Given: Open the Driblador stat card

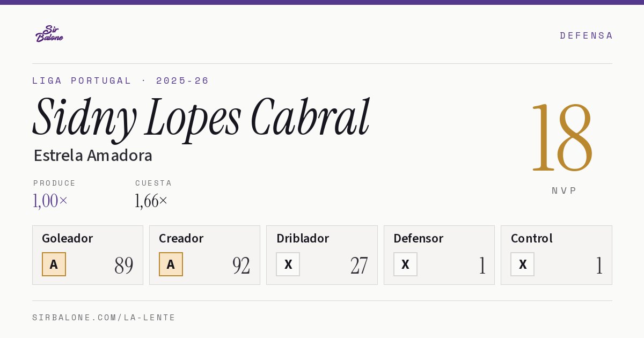Looking at the screenshot, I should pos(322,255).
